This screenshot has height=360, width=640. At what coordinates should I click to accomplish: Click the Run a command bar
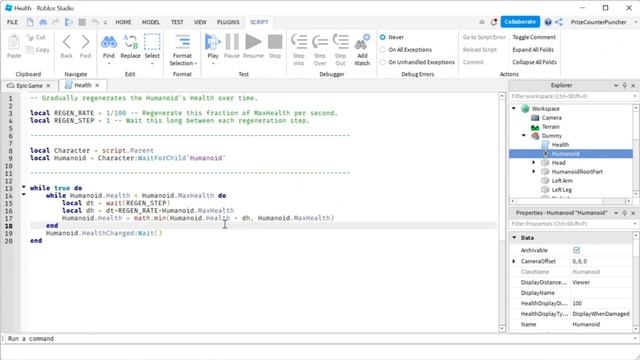coord(320,338)
